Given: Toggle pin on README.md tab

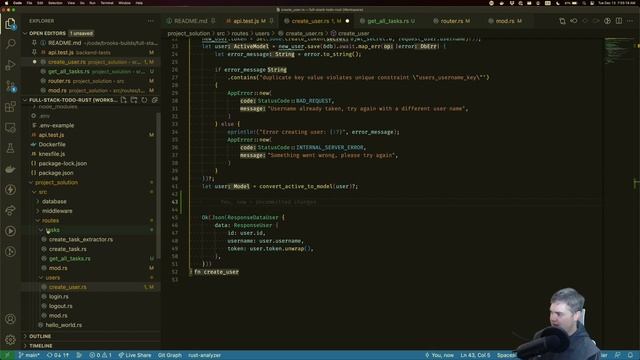Looking at the screenshot, I should pos(213,21).
